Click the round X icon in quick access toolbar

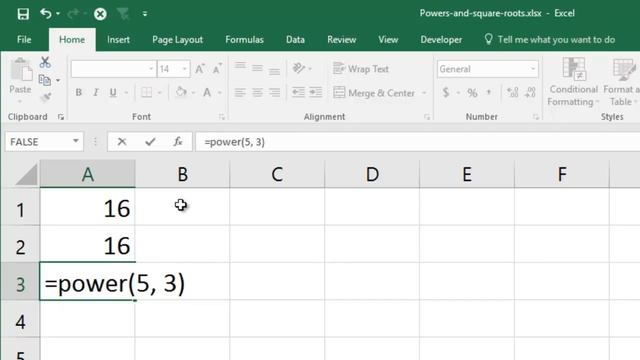click(x=100, y=14)
